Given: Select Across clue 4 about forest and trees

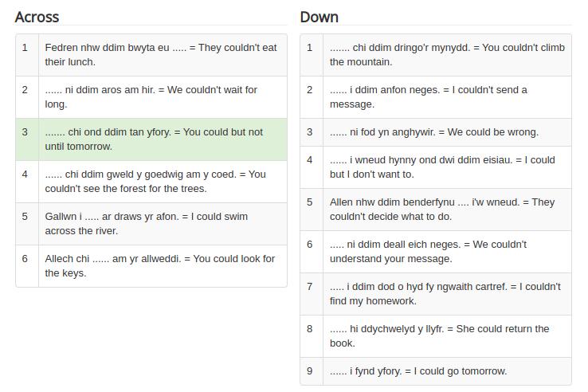Looking at the screenshot, I should pyautogui.click(x=151, y=182).
